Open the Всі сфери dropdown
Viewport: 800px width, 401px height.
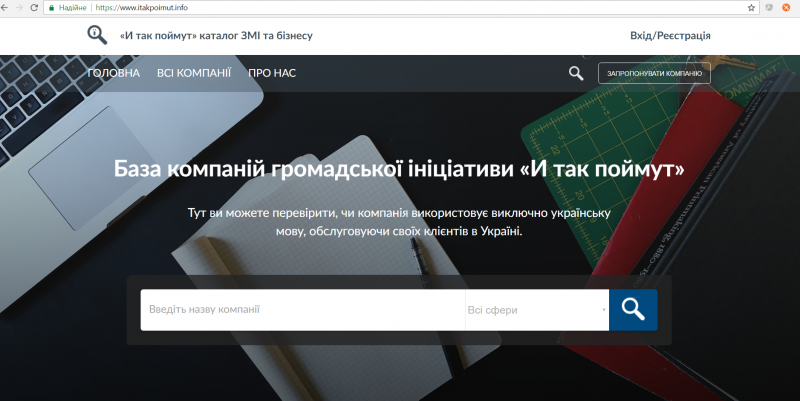tap(537, 310)
